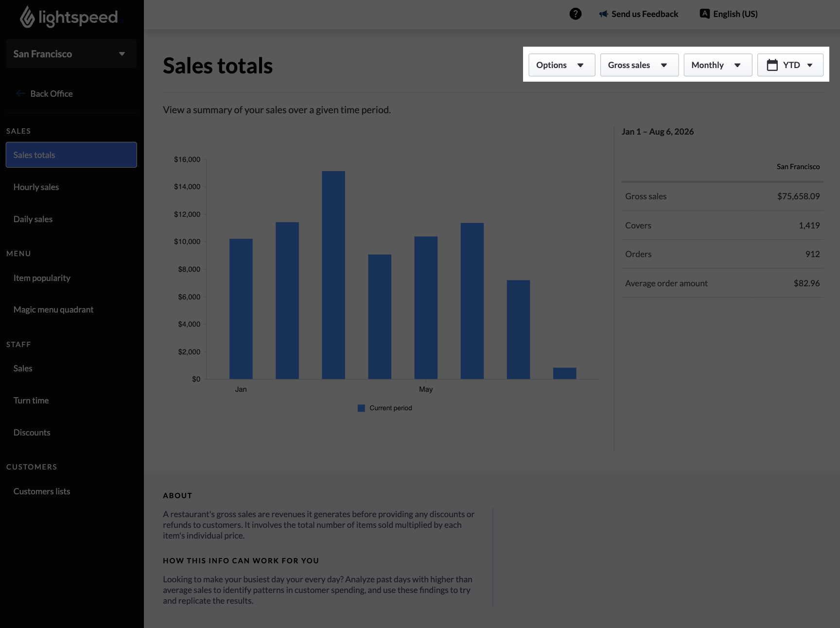Click the Orders value 912

(812, 254)
